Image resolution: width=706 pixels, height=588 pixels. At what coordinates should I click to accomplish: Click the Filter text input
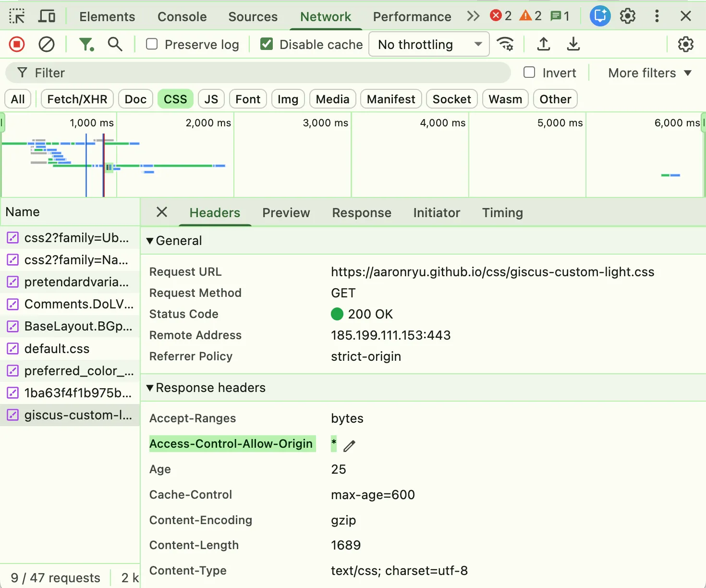258,73
